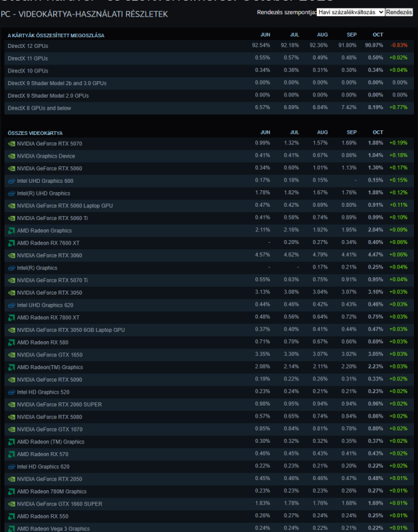
Task: Click the OCT column header in cards table
Action: click(x=377, y=132)
